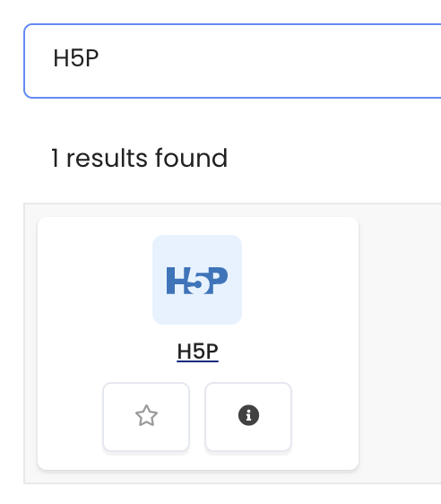Show more info about H5P activity
Image resolution: width=441 pixels, height=504 pixels.
(248, 417)
